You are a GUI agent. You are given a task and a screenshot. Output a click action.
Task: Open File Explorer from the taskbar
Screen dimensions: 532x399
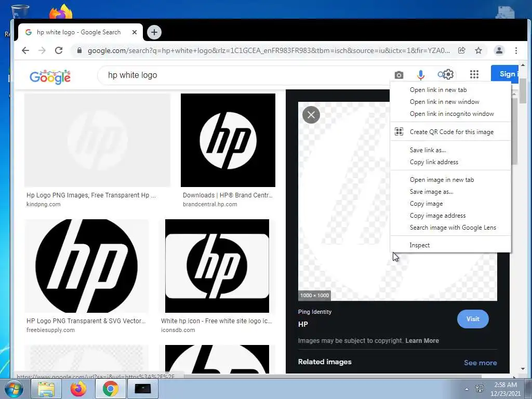pyautogui.click(x=46, y=389)
